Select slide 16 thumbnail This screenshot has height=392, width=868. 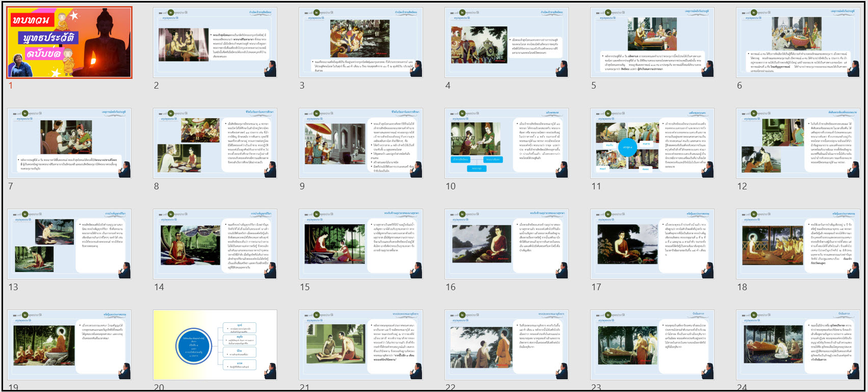507,244
